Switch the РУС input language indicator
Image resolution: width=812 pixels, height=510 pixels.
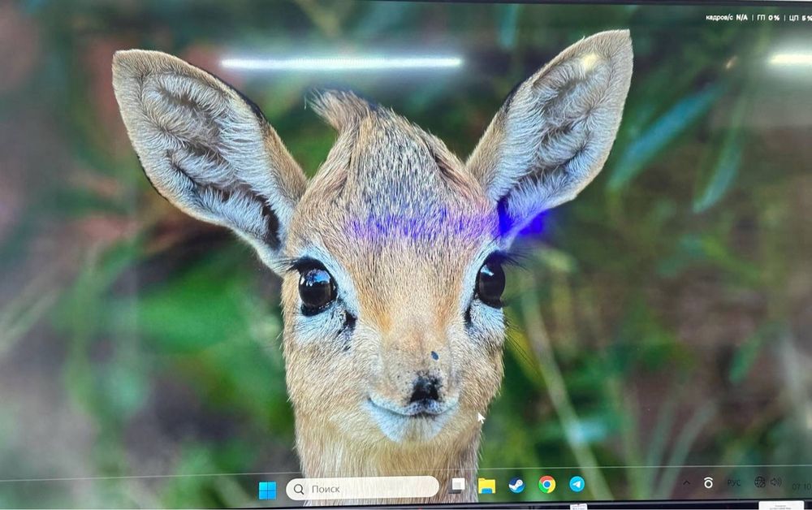[x=733, y=482]
